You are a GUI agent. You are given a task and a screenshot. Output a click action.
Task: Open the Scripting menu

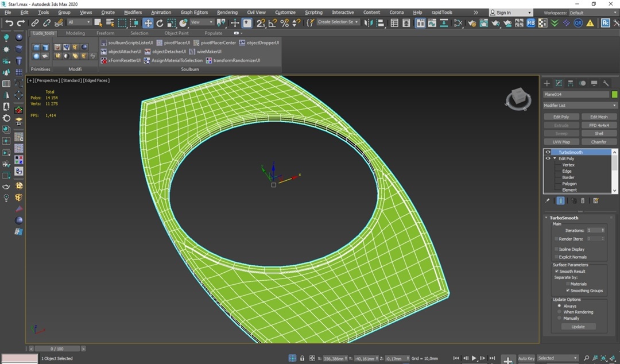(x=313, y=13)
